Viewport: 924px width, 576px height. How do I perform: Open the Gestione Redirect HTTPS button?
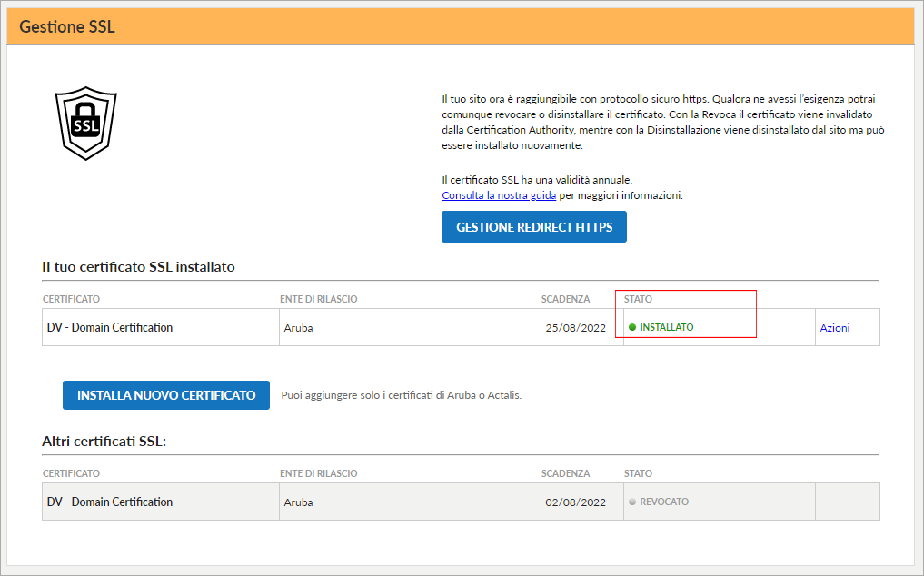click(x=534, y=227)
